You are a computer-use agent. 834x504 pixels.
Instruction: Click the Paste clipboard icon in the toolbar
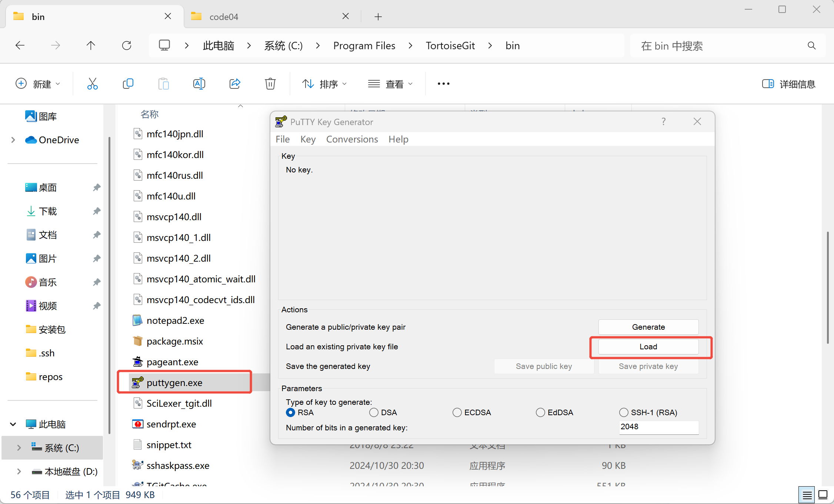[163, 84]
